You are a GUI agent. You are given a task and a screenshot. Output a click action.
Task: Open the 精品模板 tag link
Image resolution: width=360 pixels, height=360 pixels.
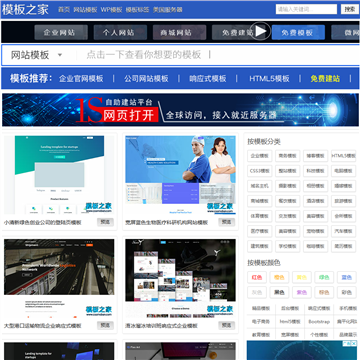[261, 309]
